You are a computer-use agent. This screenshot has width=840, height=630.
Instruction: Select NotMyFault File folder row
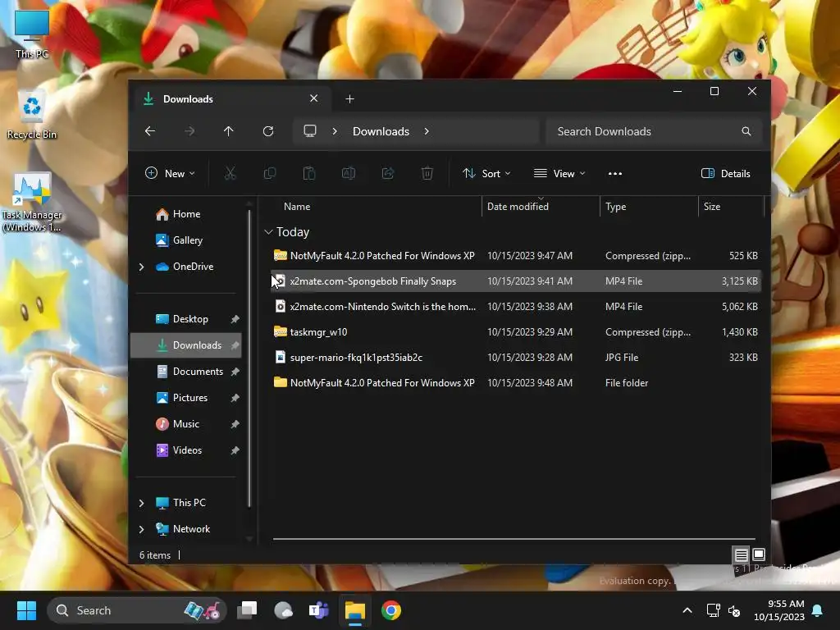[515, 383]
